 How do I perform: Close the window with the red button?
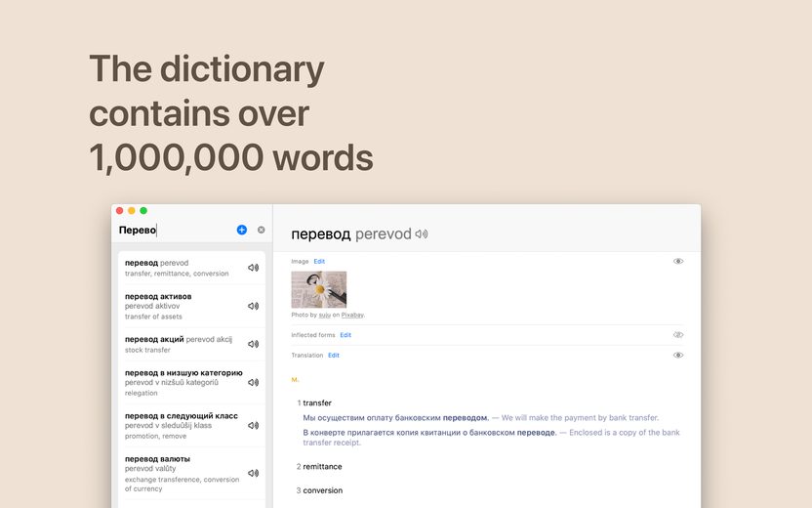(x=120, y=210)
